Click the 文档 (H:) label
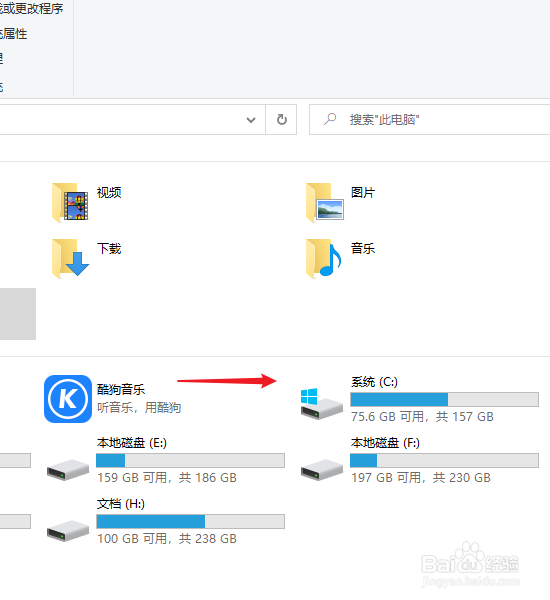The height and width of the screenshot is (600, 550). pyautogui.click(x=121, y=504)
